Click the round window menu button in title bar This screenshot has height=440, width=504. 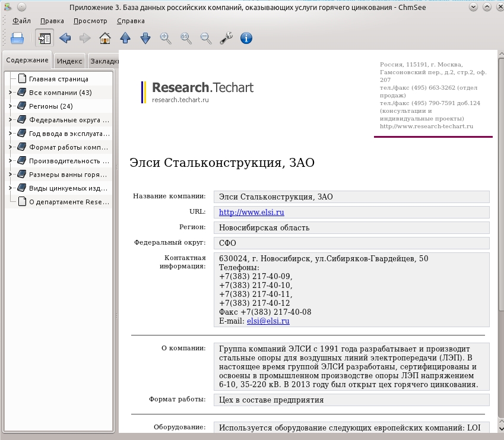click(21, 7)
